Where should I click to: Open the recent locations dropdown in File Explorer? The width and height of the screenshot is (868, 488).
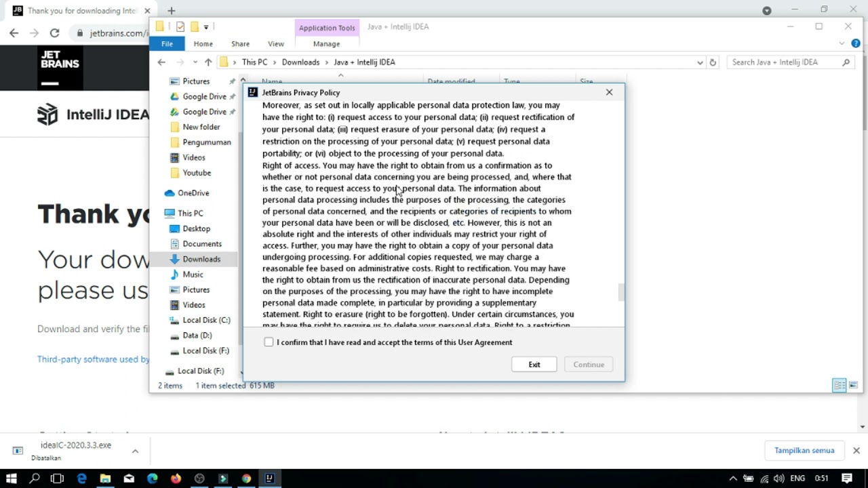[x=195, y=62]
